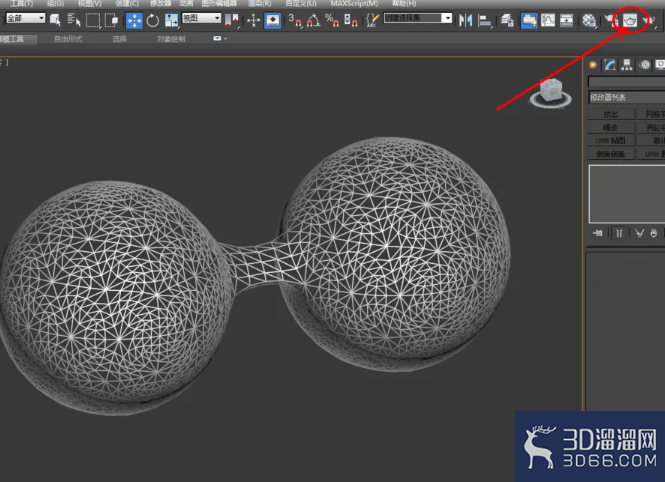Image resolution: width=665 pixels, height=482 pixels.
Task: Click the 网格平滑 modifier button
Action: coord(651,114)
